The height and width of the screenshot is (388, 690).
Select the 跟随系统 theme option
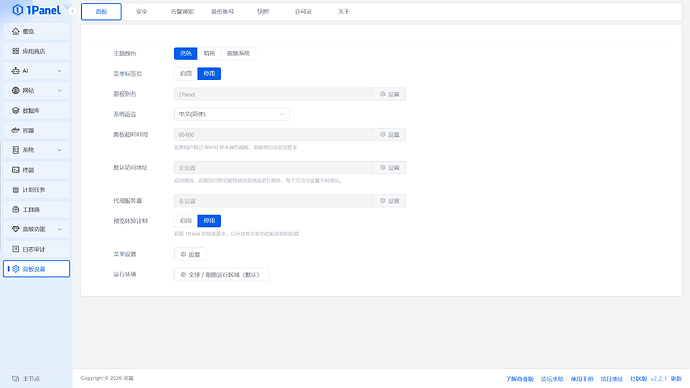[238, 53]
